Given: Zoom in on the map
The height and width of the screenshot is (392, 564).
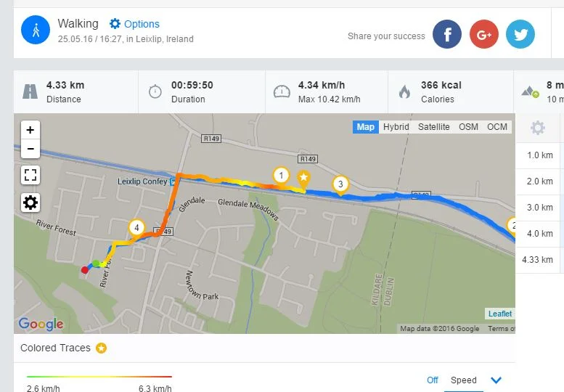Looking at the screenshot, I should 30,130.
